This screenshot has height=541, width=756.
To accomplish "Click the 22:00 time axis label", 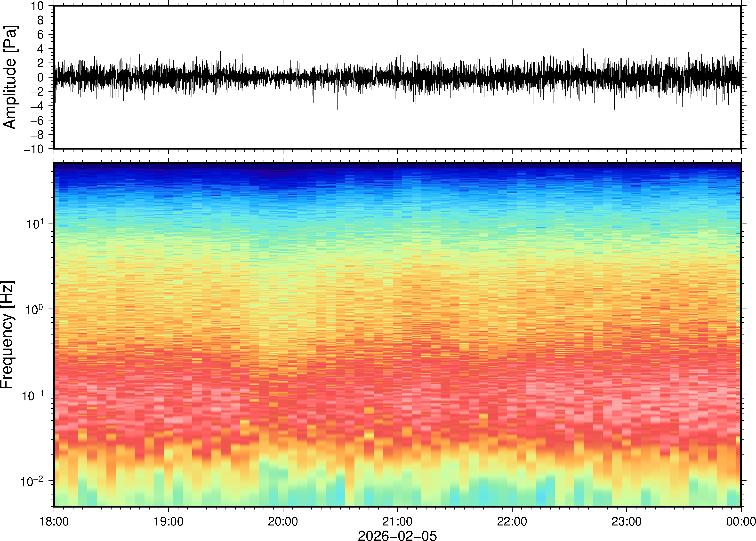I will pos(512,521).
